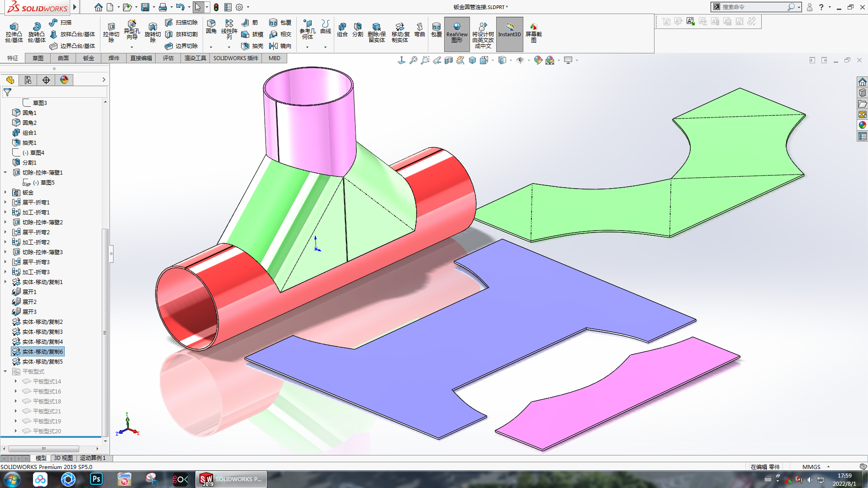868x488 pixels.
Task: Toggle RealView Graphics (RealView 图形) button
Action: [x=457, y=33]
